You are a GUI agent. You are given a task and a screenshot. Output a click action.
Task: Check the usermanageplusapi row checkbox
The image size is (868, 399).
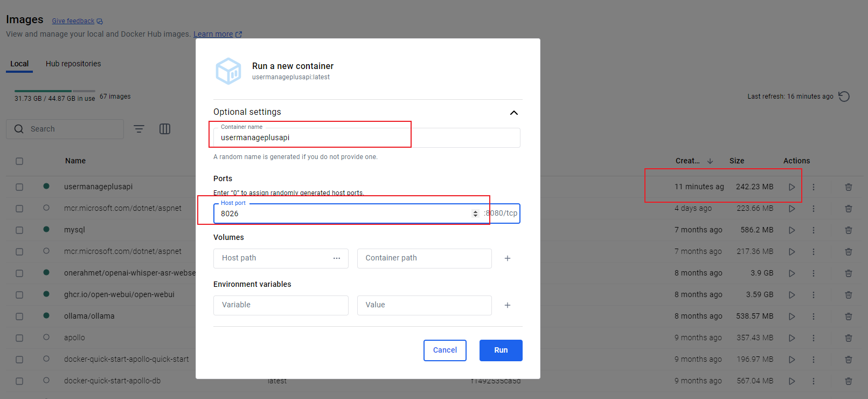tap(19, 187)
